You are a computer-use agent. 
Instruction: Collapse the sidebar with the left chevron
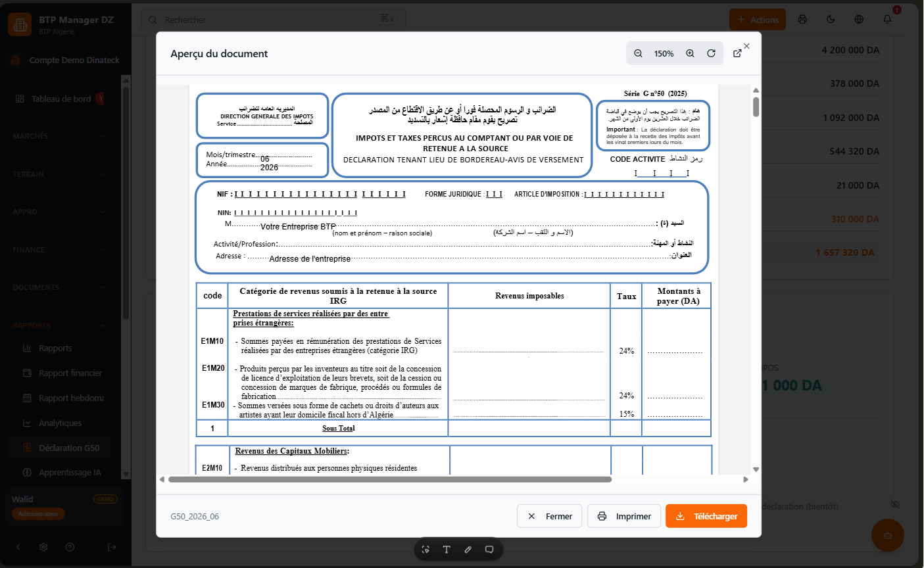18,547
